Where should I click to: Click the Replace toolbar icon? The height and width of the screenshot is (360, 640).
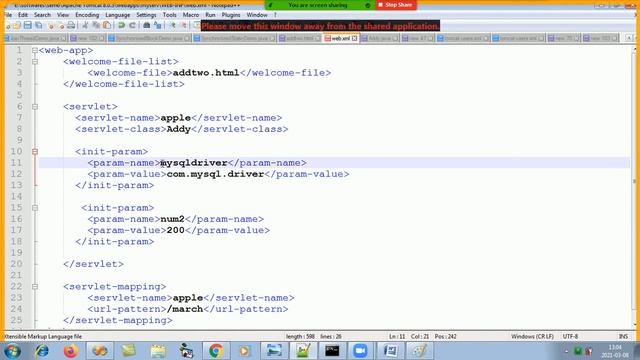point(158,26)
